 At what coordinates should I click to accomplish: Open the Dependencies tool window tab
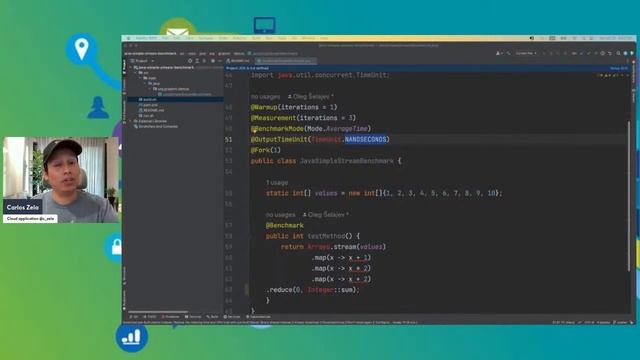pos(258,317)
